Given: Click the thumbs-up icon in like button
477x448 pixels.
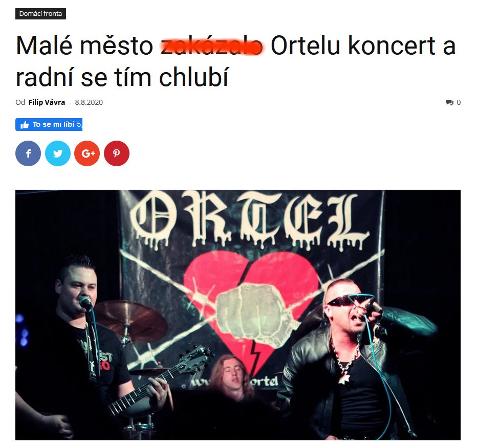Looking at the screenshot, I should 25,125.
